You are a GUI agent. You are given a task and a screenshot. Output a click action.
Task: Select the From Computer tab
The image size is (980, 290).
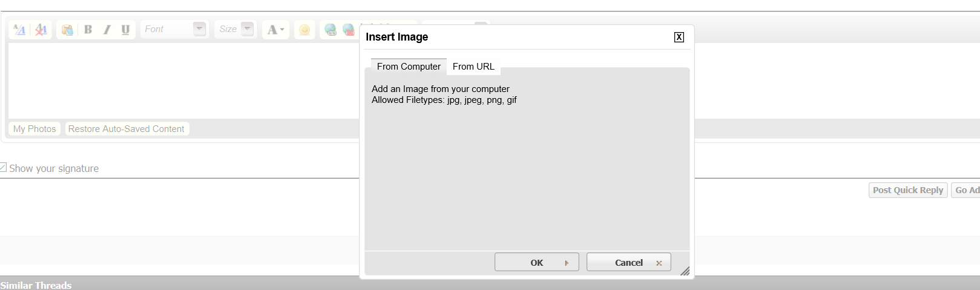409,67
